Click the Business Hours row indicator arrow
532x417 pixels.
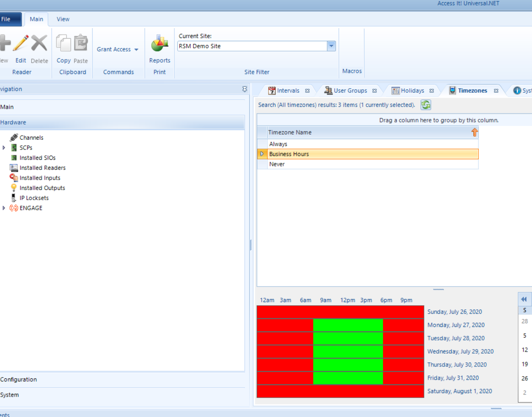pos(262,154)
